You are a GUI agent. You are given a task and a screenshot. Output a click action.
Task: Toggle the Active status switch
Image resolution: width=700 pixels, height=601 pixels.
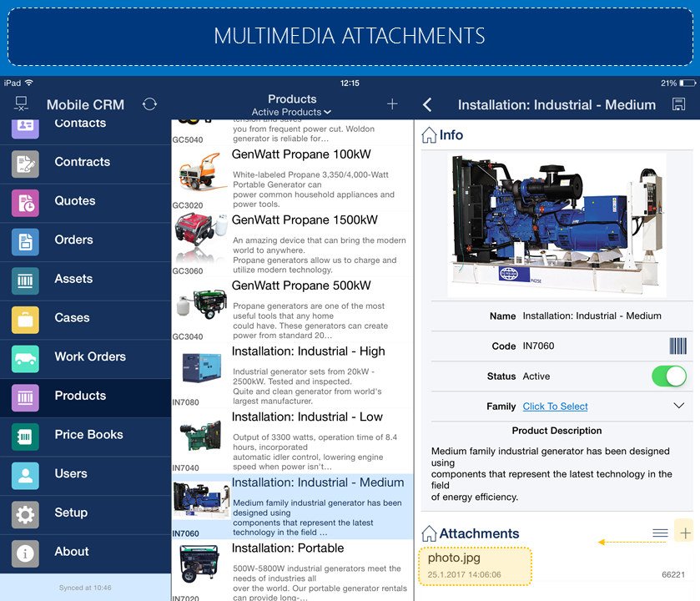tap(668, 376)
